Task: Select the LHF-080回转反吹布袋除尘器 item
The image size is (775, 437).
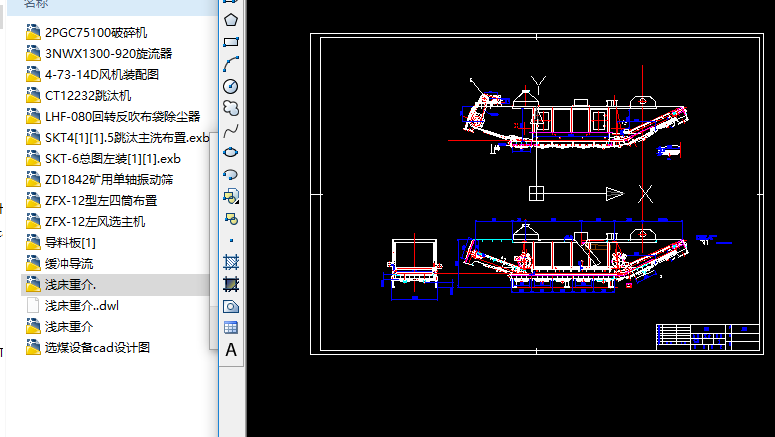Action: [113, 117]
